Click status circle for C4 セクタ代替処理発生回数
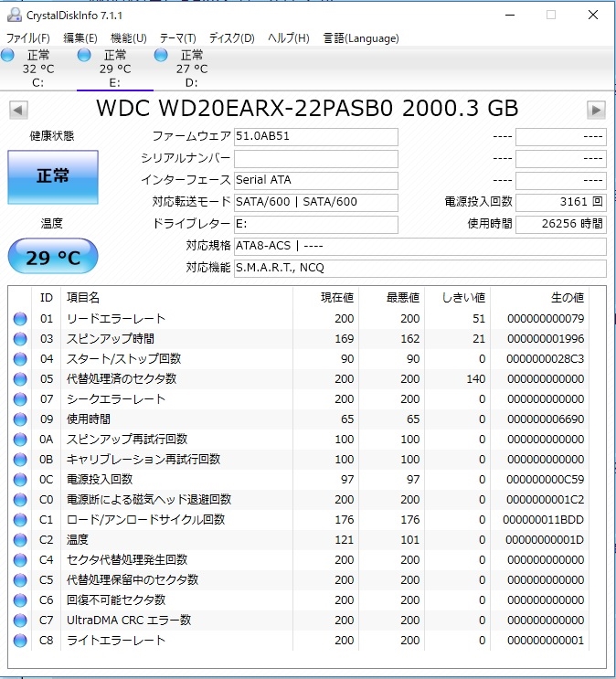Image resolution: width=616 pixels, height=679 pixels. 20,560
